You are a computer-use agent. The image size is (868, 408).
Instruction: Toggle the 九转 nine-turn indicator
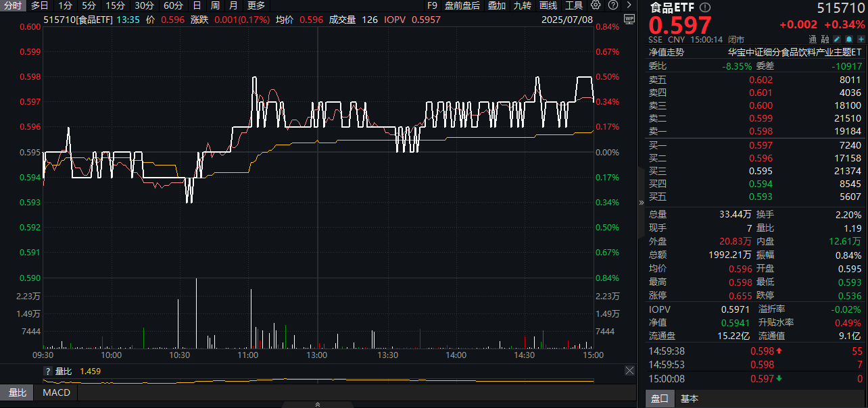coord(523,6)
